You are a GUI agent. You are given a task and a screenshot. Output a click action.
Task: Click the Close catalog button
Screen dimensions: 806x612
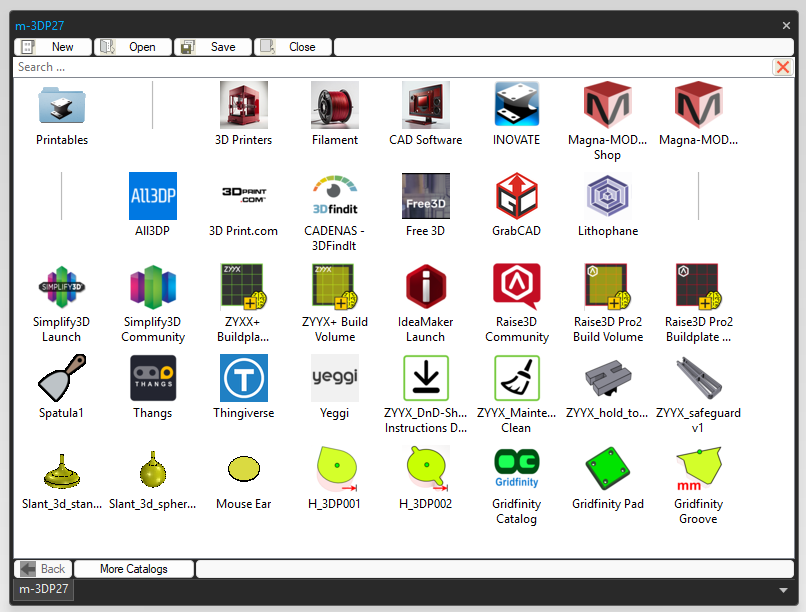point(294,47)
